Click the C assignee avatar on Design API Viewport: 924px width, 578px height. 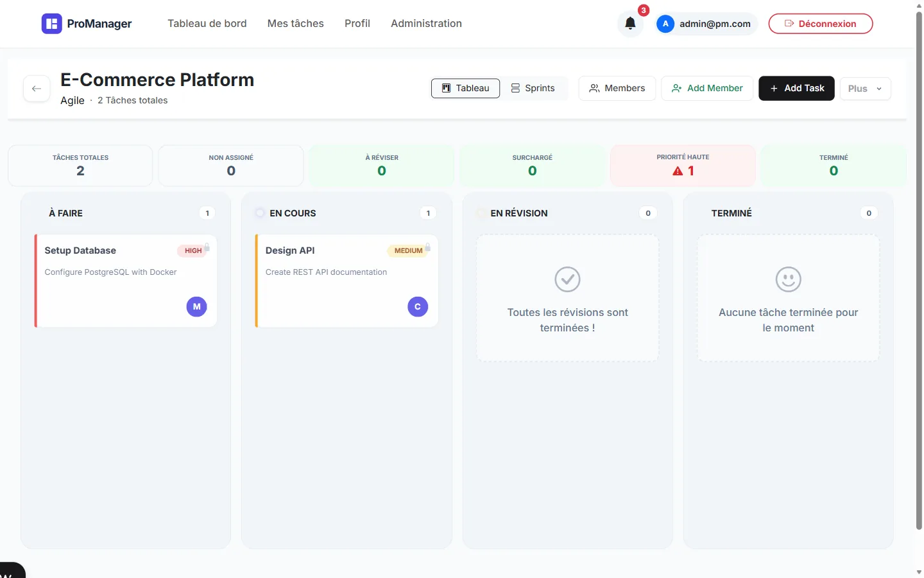point(418,307)
